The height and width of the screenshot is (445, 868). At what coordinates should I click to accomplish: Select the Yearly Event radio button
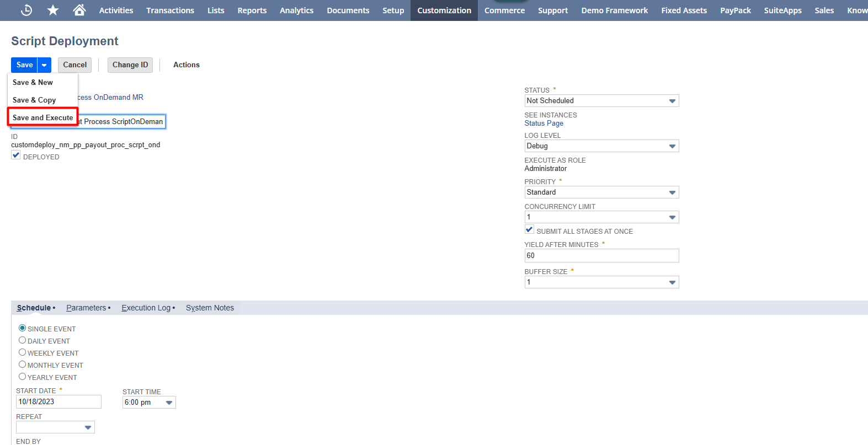23,377
